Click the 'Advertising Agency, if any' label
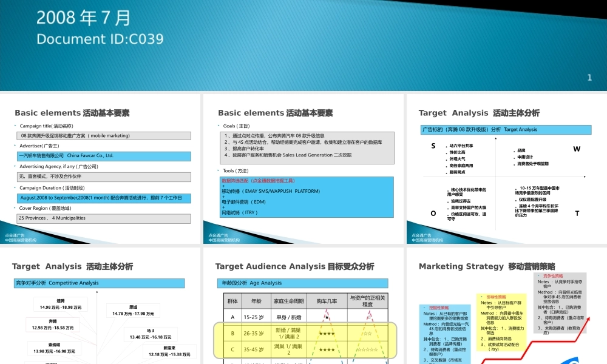 click(59, 166)
